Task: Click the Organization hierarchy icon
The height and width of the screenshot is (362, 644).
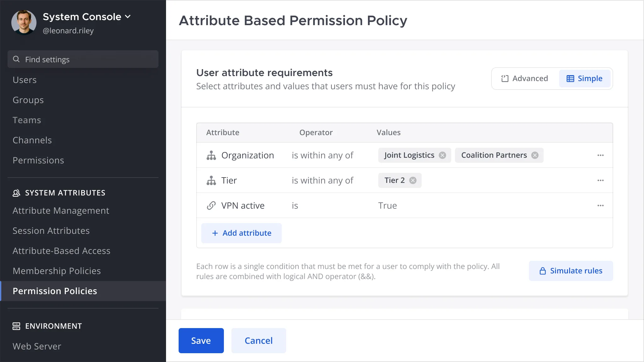Action: (x=211, y=155)
